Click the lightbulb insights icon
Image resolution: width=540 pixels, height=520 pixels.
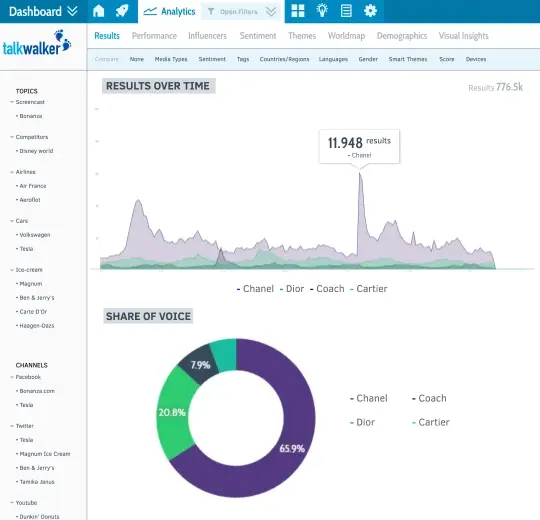[x=322, y=11]
